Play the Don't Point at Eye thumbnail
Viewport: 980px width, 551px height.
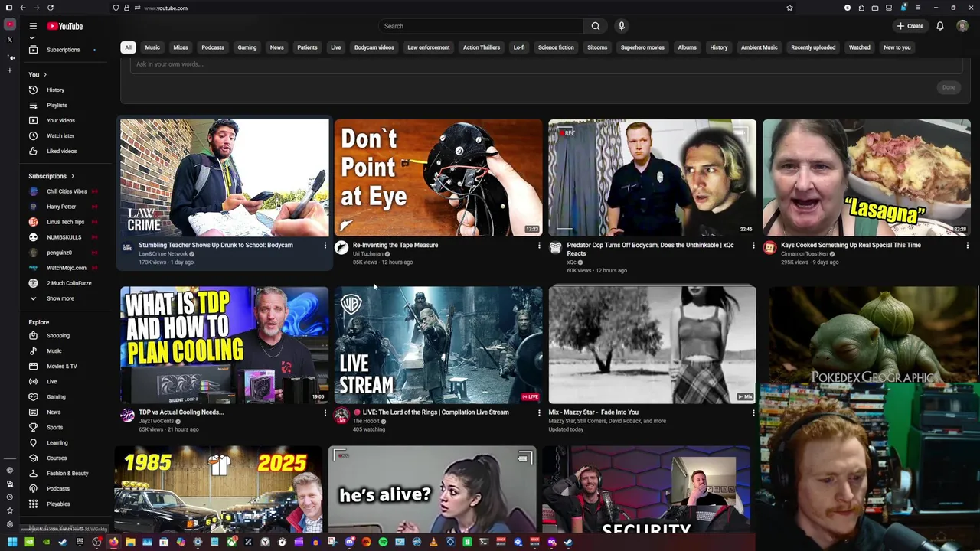[438, 178]
